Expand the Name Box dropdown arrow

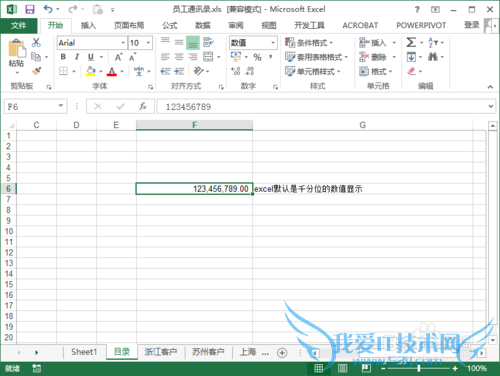(x=61, y=106)
